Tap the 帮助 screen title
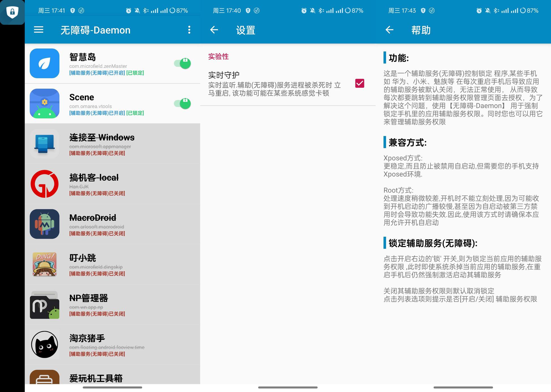 (421, 30)
